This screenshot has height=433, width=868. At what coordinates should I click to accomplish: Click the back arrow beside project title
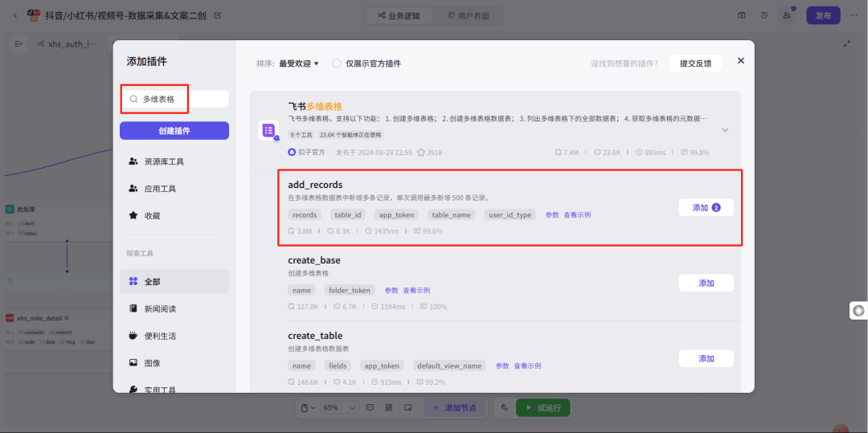15,15
